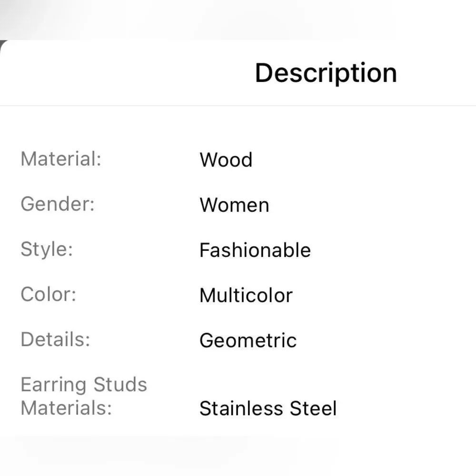Viewport: 476px width, 476px height.
Task: Click the word "Stainless"
Action: [240, 409]
